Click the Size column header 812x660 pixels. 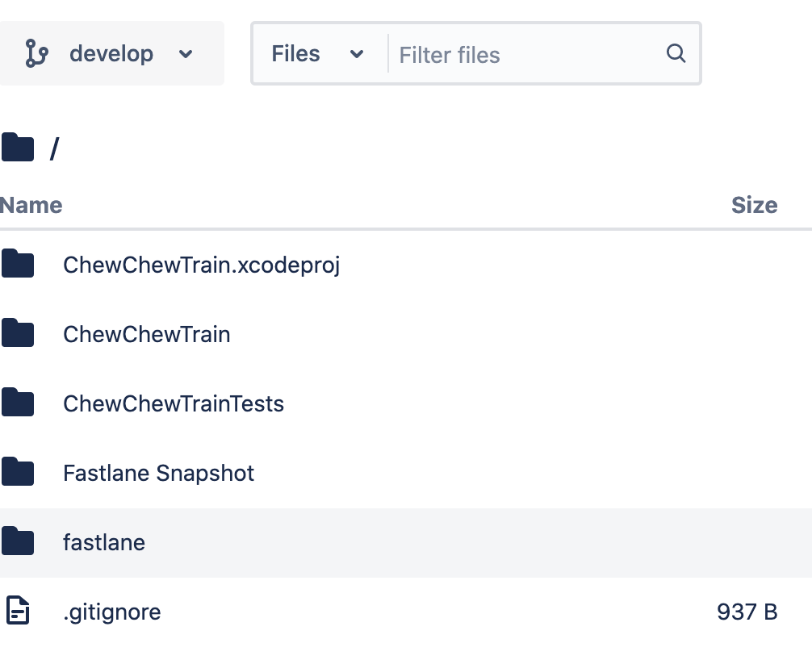tap(754, 206)
